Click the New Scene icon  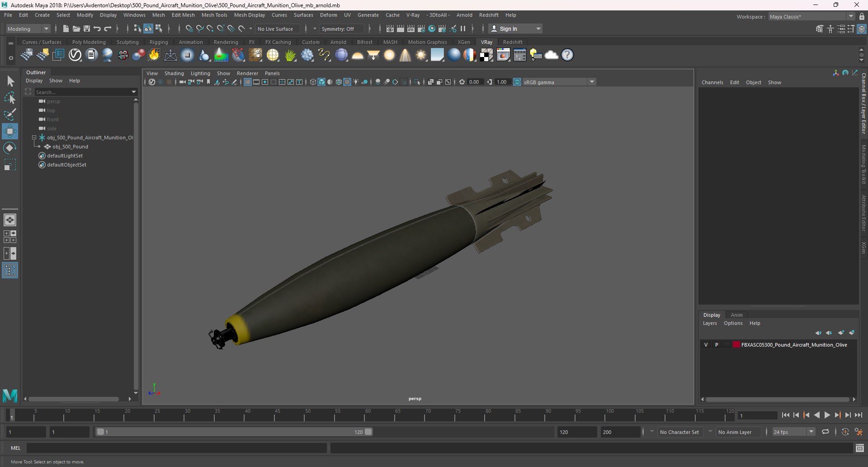pyautogui.click(x=66, y=29)
